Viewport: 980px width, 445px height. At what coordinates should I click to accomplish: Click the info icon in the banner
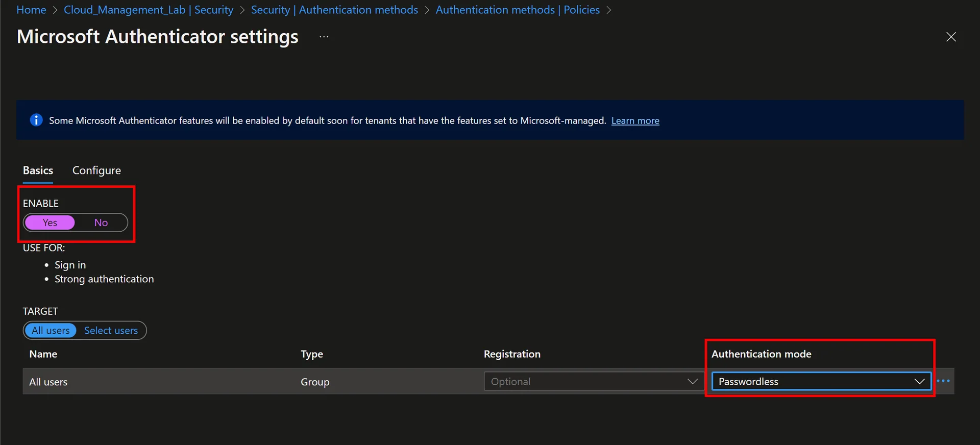tap(36, 120)
